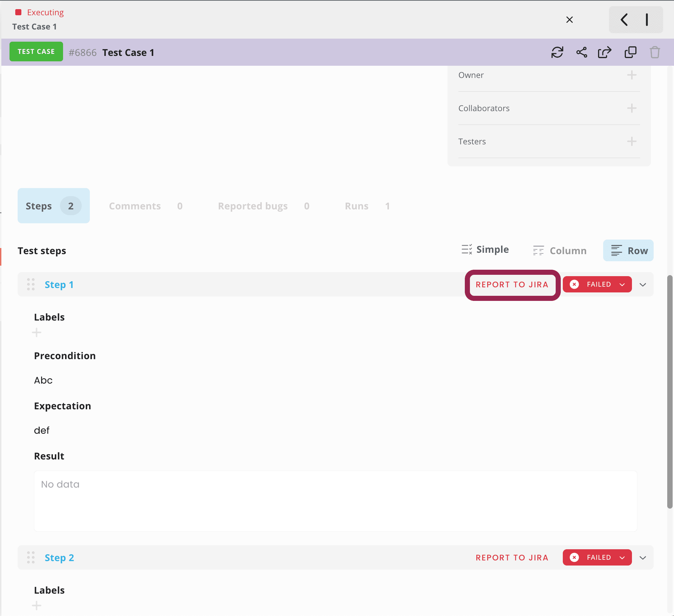The height and width of the screenshot is (616, 674).
Task: Click the duplicate test case icon
Action: (630, 53)
